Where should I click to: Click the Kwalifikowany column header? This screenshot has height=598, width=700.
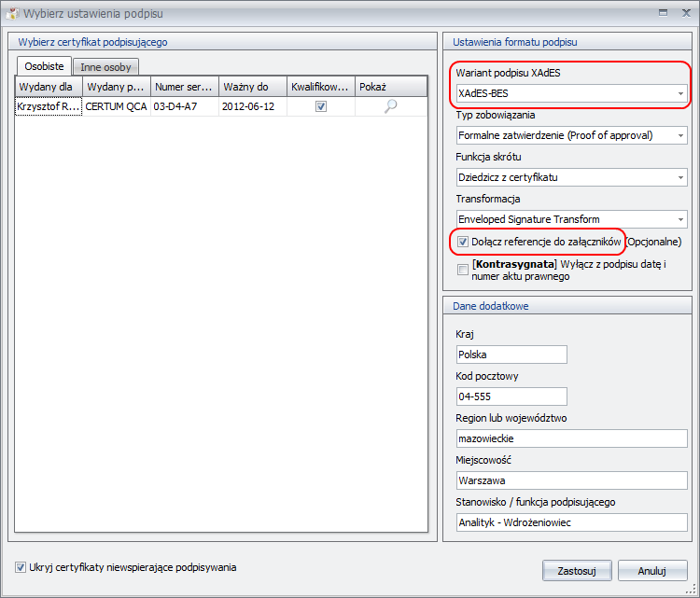pos(321,87)
